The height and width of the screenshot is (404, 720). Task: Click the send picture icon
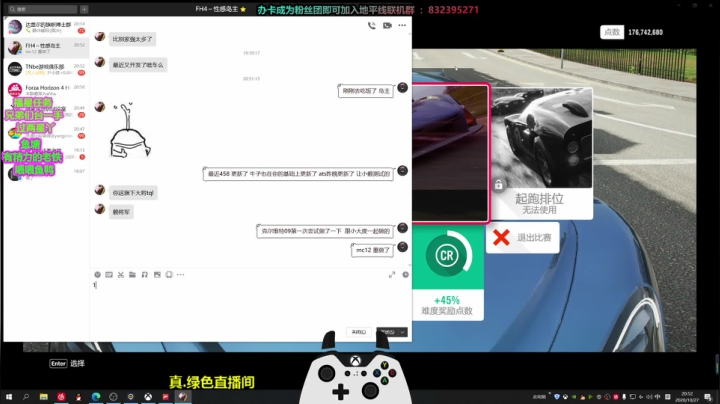coord(157,275)
